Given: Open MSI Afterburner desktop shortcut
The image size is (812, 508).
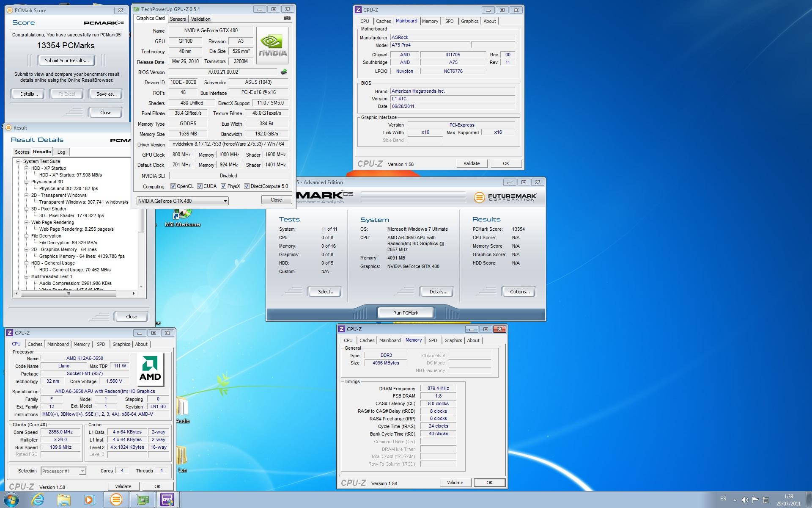Looking at the screenshot, I should (x=182, y=217).
